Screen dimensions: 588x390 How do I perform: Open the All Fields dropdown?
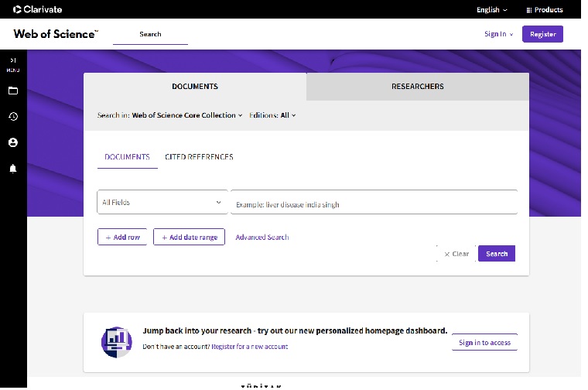[x=162, y=202]
